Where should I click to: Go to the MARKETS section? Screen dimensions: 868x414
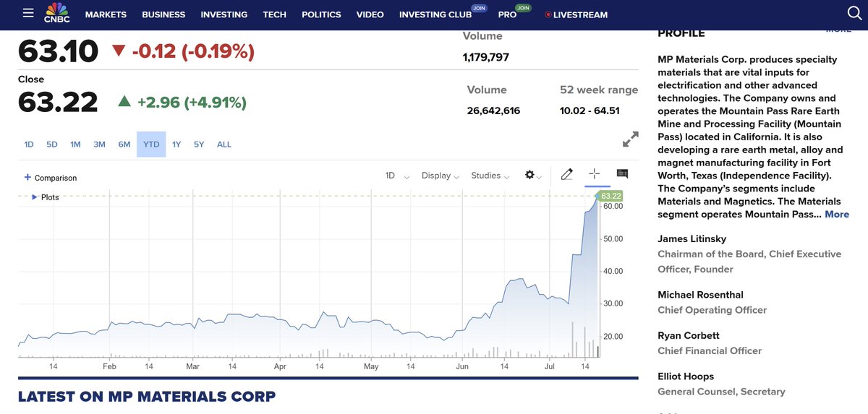tap(106, 14)
